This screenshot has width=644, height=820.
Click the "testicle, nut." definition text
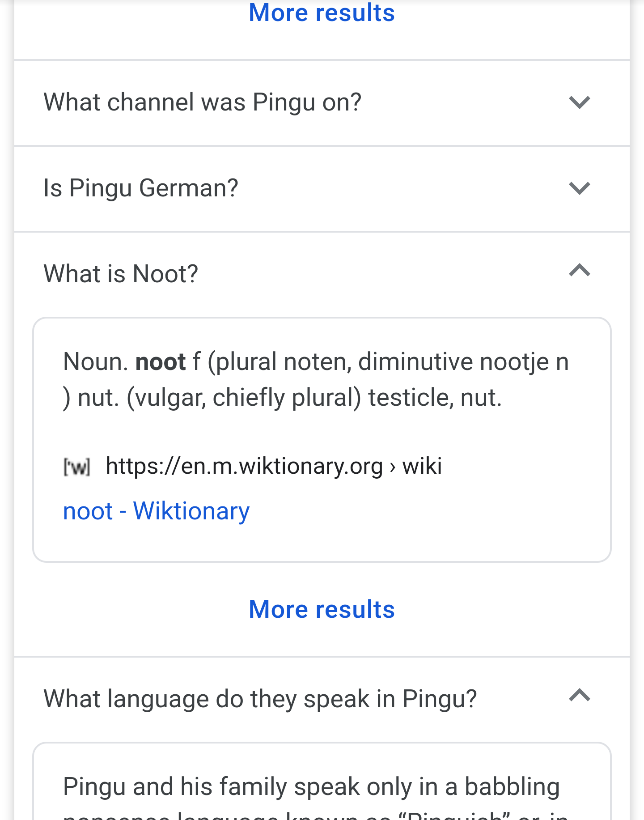[x=435, y=397]
